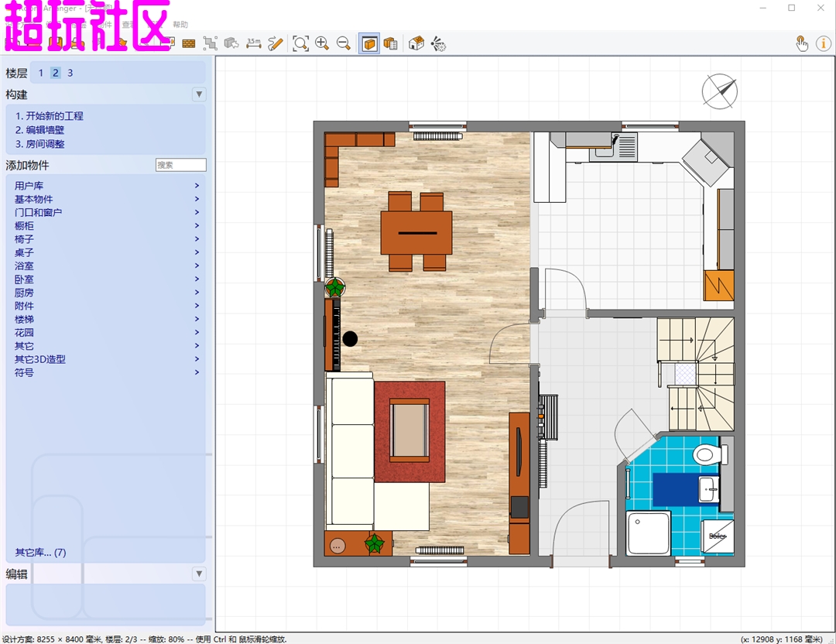Switch to floor 3 tab

tap(70, 73)
